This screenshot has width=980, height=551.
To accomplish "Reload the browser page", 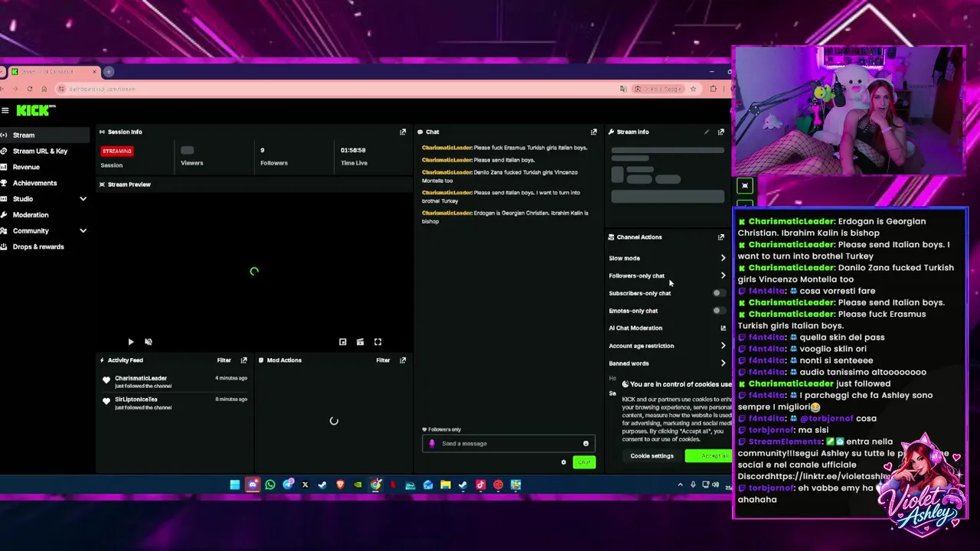I will (x=29, y=89).
